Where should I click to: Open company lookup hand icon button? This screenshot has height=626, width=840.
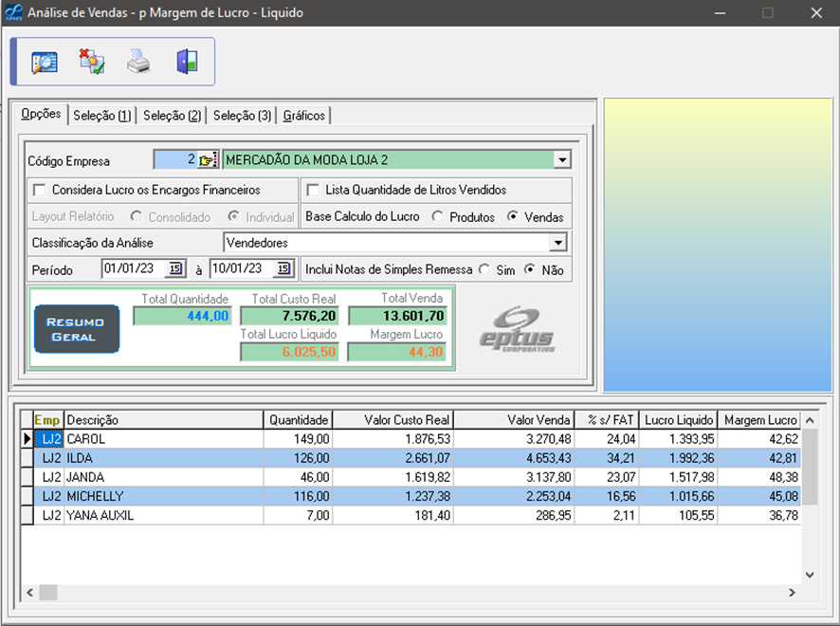tap(209, 160)
